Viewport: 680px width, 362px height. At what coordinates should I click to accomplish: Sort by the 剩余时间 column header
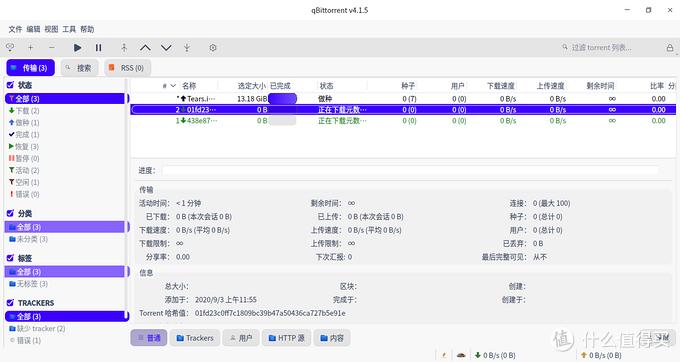pos(600,86)
